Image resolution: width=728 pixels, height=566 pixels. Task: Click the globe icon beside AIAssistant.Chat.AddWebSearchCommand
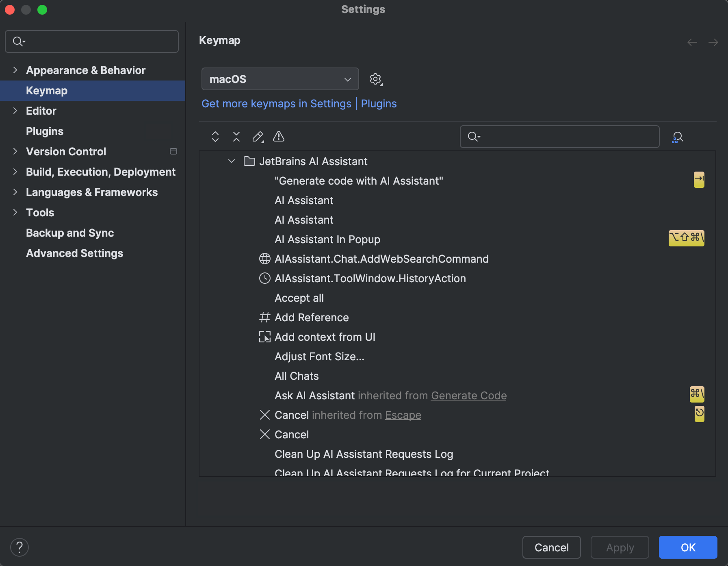(x=265, y=259)
